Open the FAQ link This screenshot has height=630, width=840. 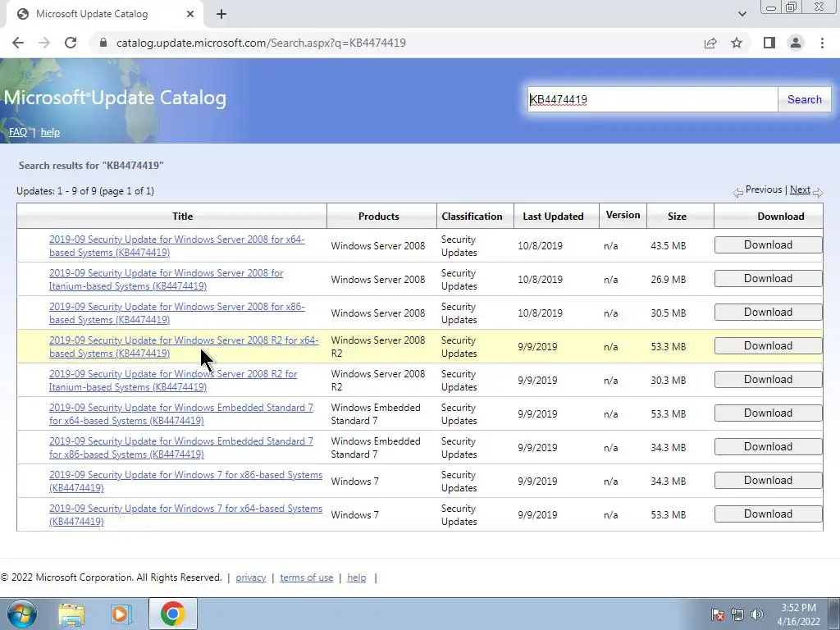[x=18, y=132]
